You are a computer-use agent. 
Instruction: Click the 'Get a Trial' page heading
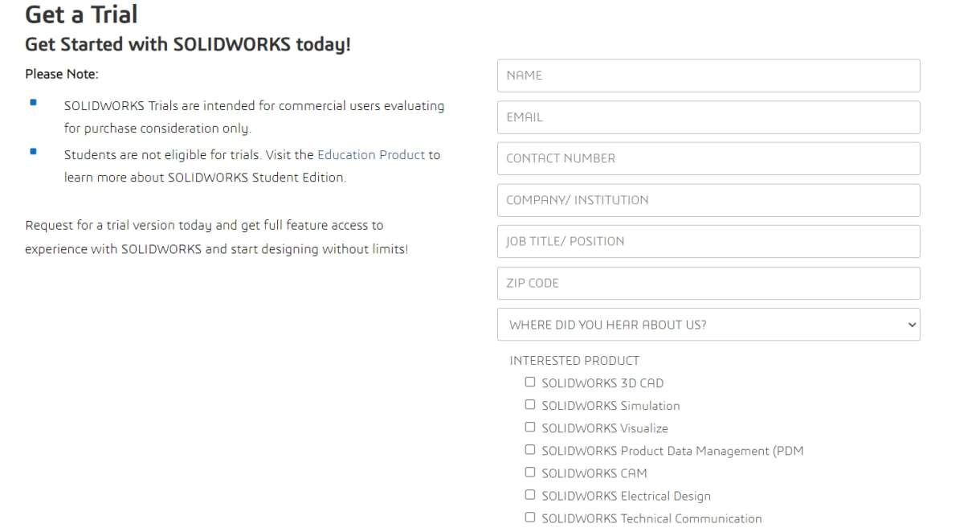(x=81, y=14)
